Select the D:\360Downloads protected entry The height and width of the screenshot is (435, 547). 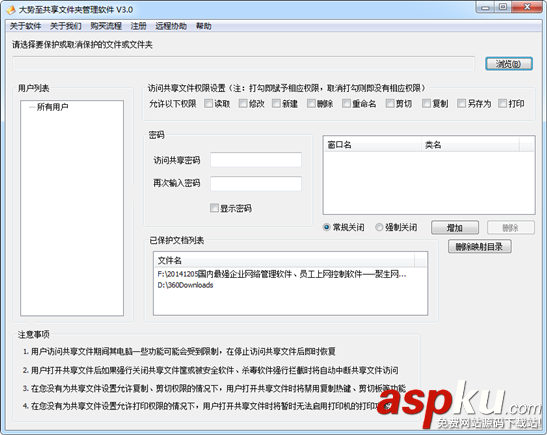(185, 285)
